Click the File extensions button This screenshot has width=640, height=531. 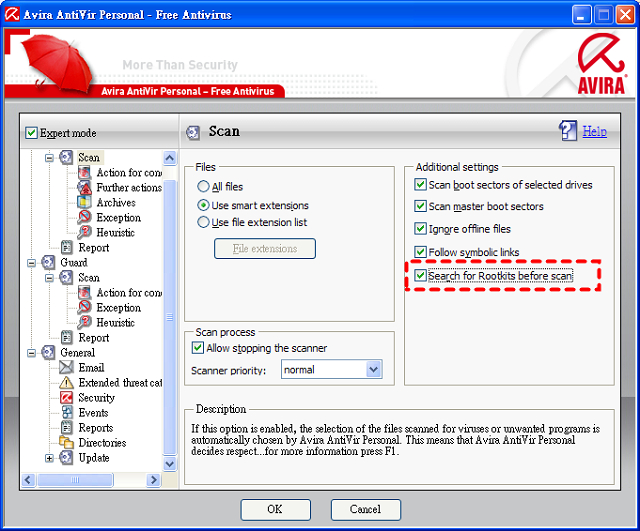pos(265,249)
